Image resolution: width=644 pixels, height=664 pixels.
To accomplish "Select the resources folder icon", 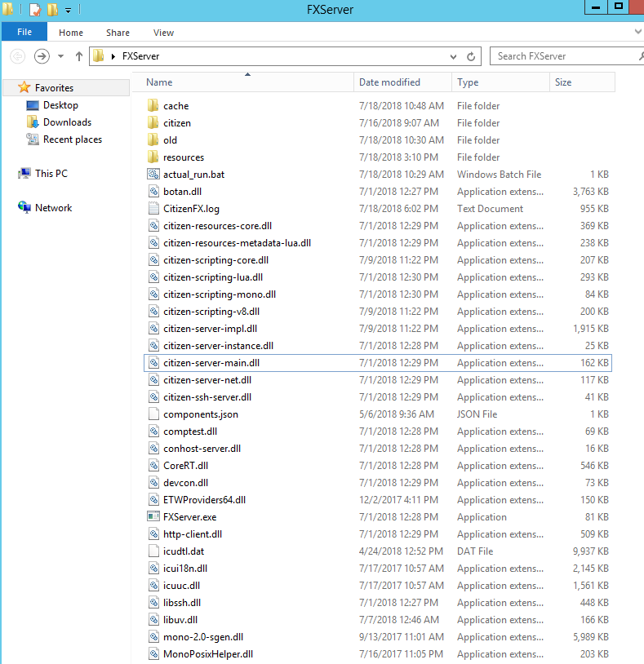I will tap(153, 157).
